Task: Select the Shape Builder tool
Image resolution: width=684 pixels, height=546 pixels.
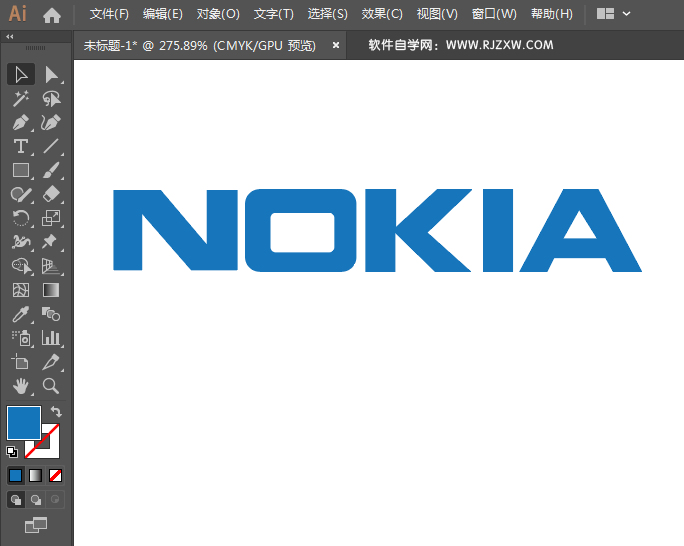Action: (x=21, y=266)
